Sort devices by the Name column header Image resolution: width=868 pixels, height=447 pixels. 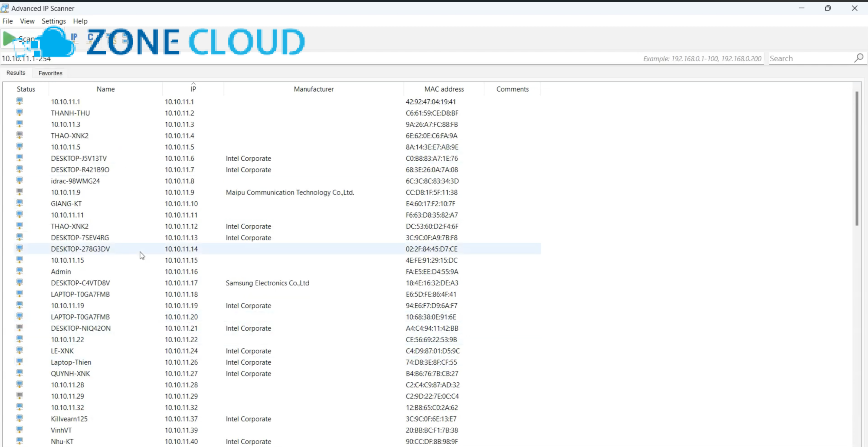[x=105, y=89]
